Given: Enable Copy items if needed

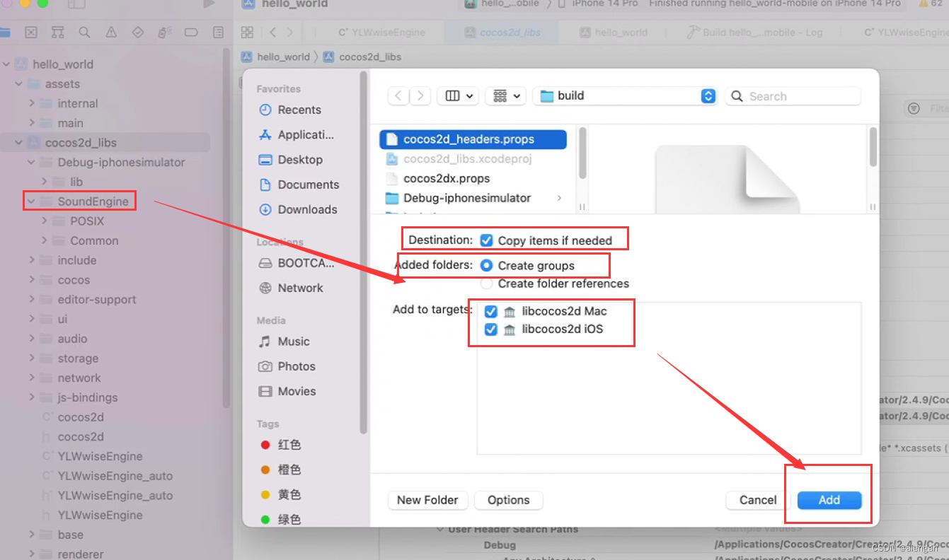Looking at the screenshot, I should pos(486,240).
